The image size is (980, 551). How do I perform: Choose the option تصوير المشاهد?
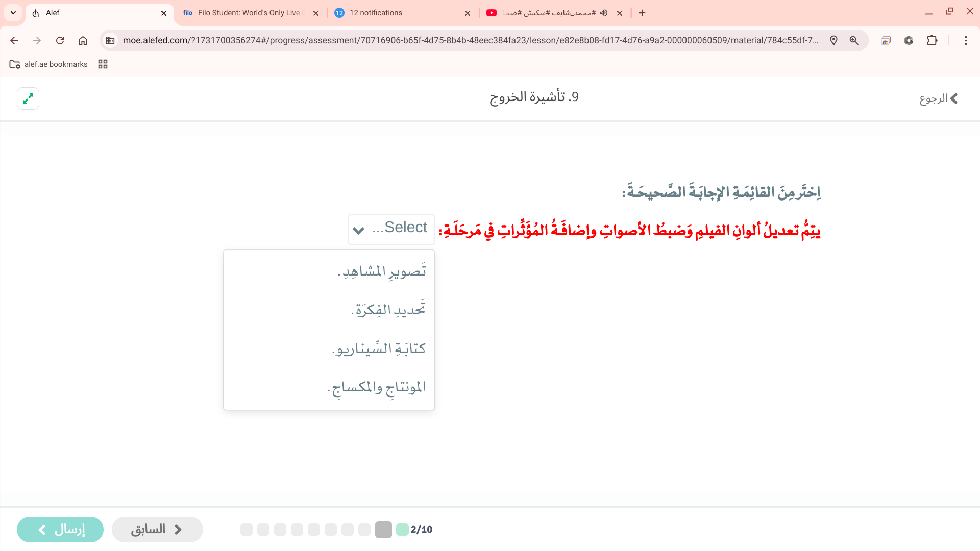pos(381,271)
